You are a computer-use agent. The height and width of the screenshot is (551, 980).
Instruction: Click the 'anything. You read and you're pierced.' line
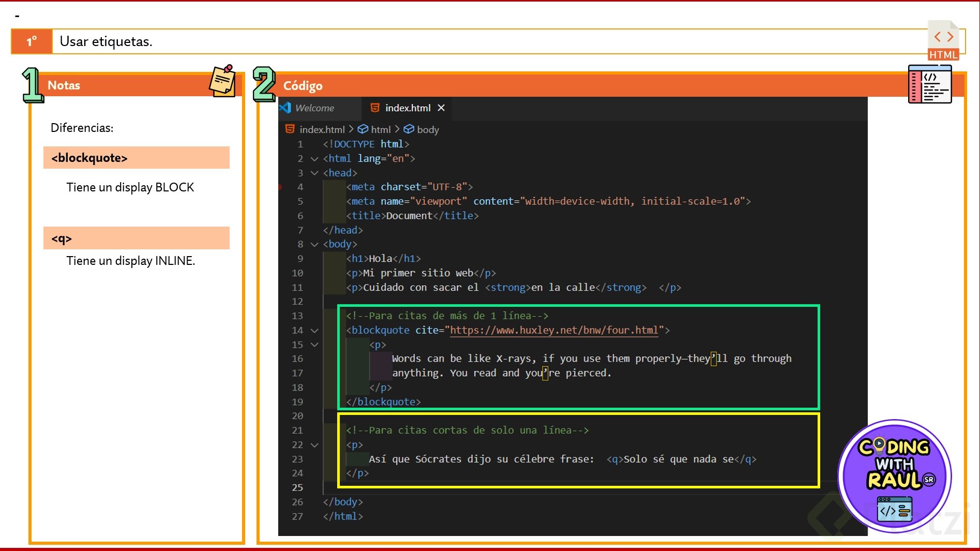[x=502, y=373]
